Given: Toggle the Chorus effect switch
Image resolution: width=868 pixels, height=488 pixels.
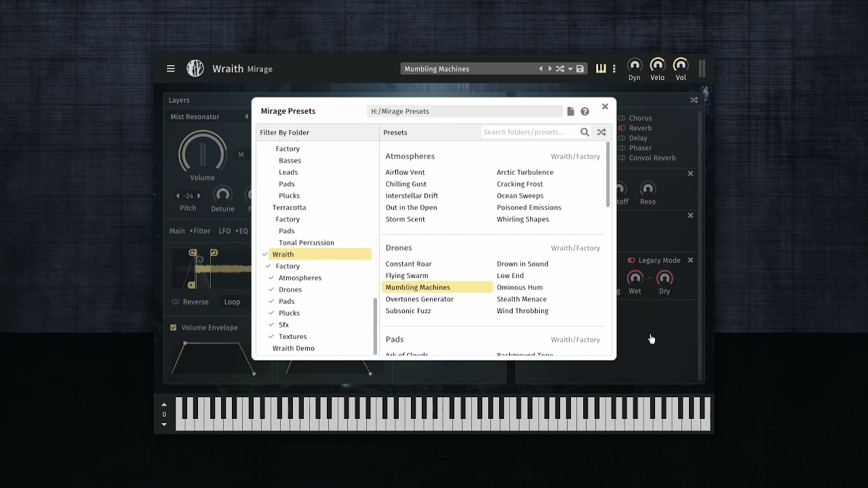Looking at the screenshot, I should pyautogui.click(x=622, y=118).
